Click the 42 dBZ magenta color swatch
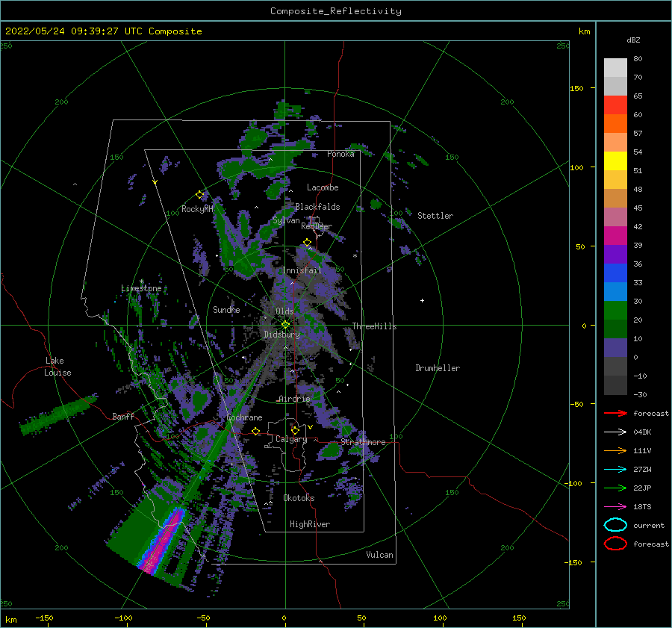 pyautogui.click(x=615, y=235)
